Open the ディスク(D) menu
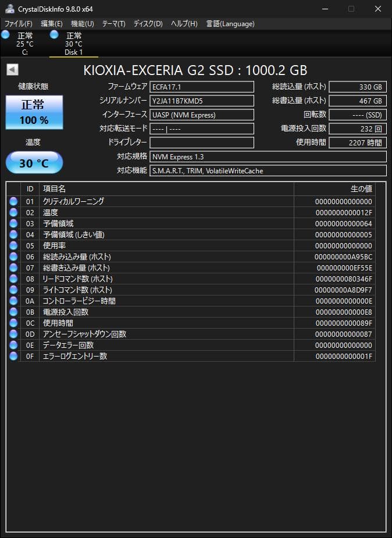 click(x=148, y=24)
